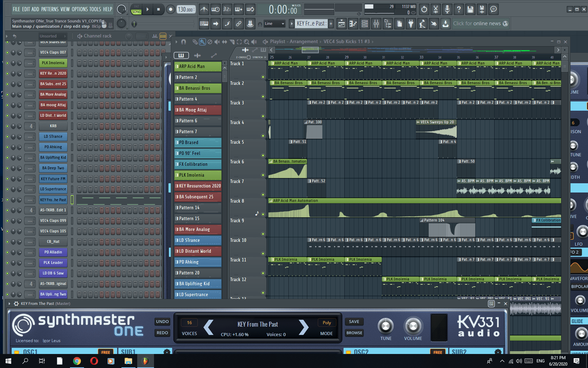The width and height of the screenshot is (588, 368).
Task: Toggle mute light of PLK Imolenia channel
Action: (7, 63)
